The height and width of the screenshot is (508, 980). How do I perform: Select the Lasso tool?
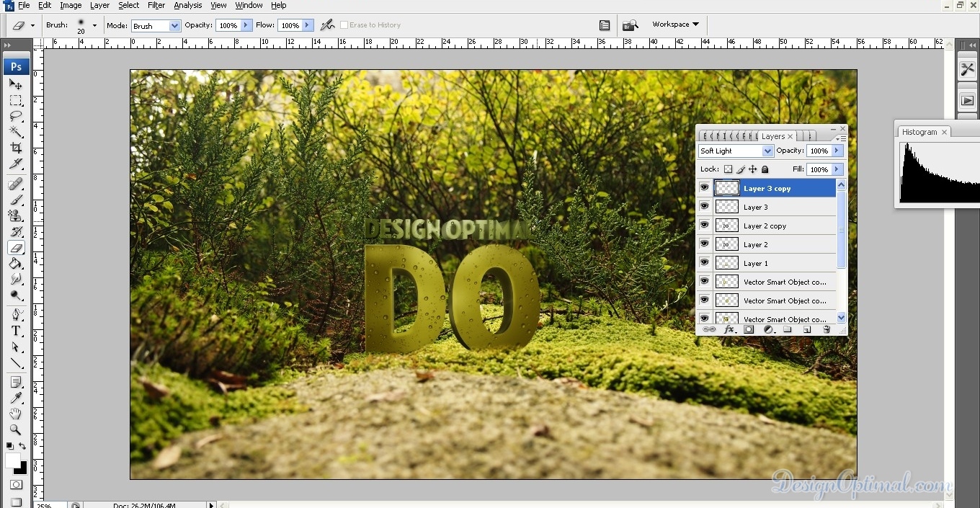tap(16, 116)
